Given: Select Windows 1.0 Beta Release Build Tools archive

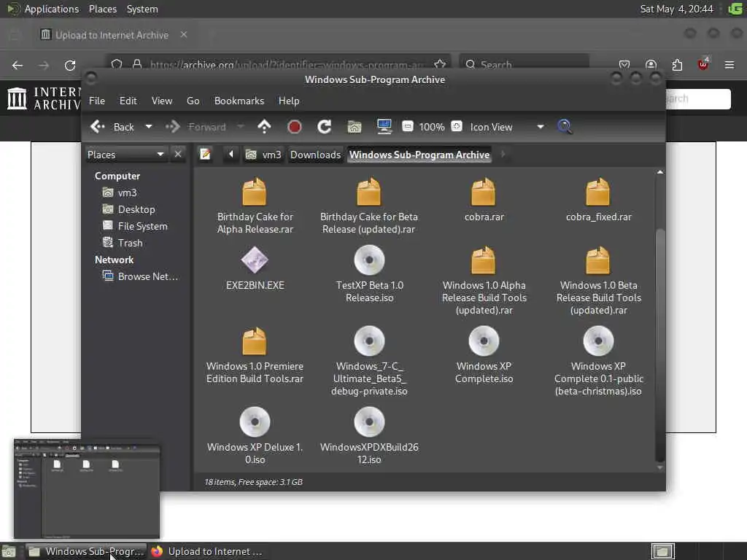Looking at the screenshot, I should pos(598,281).
